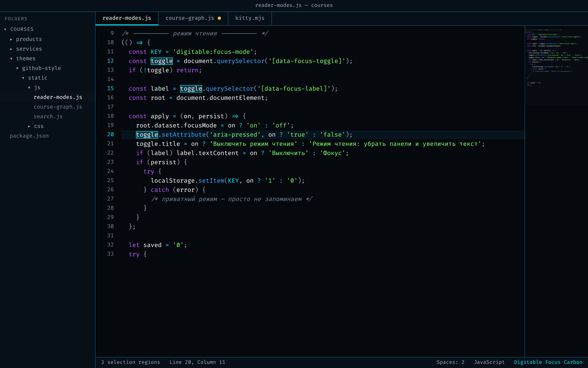Switch to the course-graph.js tab
Viewport: 588px width, 368px height.
[193, 18]
